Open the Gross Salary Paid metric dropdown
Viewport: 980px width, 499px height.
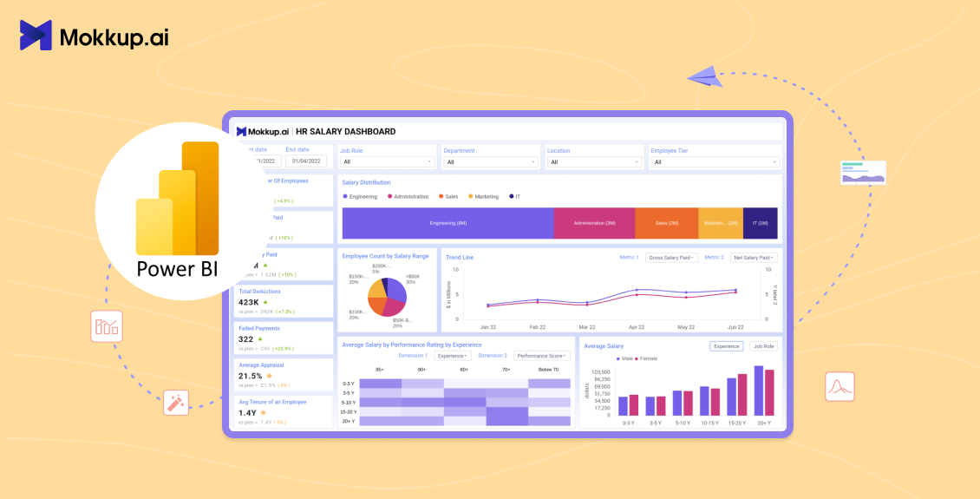click(x=671, y=257)
